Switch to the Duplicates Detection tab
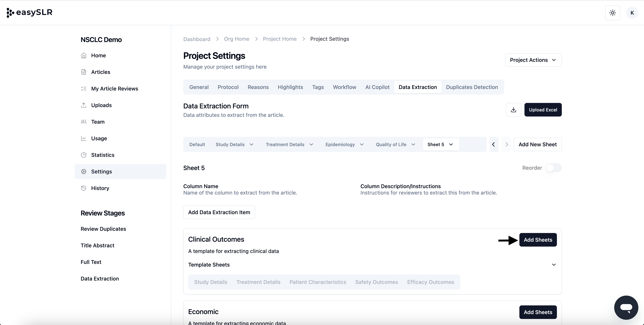 coord(472,87)
